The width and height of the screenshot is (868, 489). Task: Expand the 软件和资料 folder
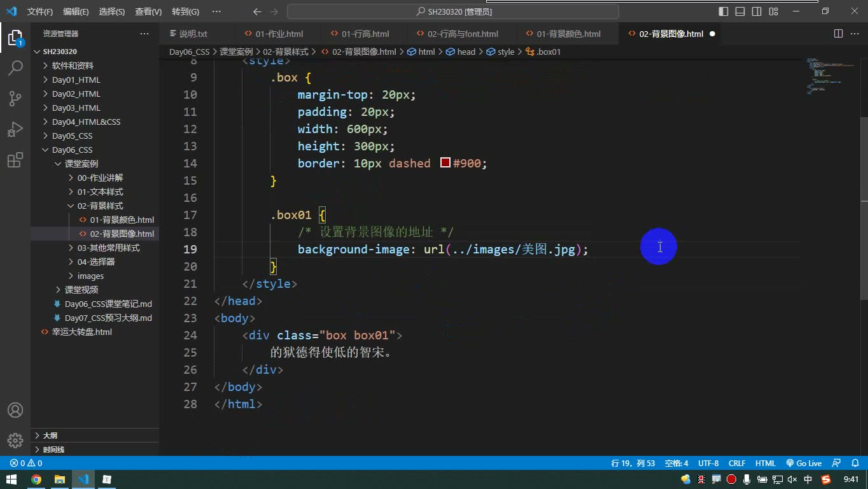tap(95, 66)
